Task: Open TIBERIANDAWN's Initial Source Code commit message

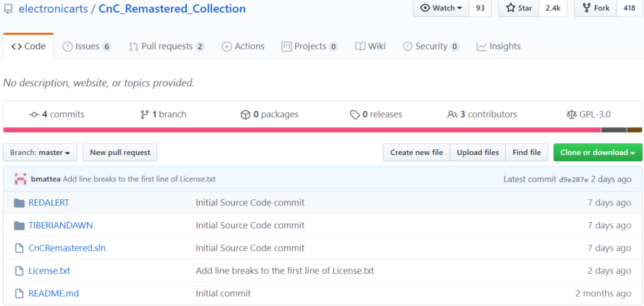Action: pos(250,225)
